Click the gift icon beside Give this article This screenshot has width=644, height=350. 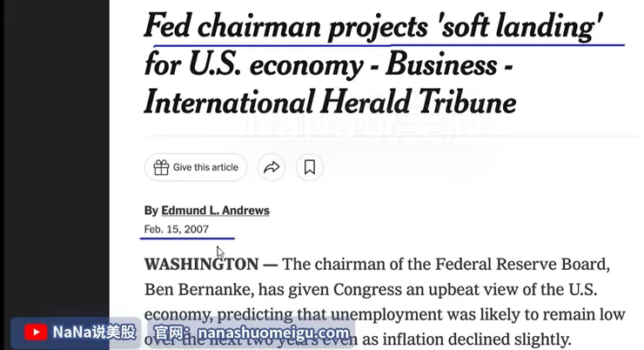point(161,168)
